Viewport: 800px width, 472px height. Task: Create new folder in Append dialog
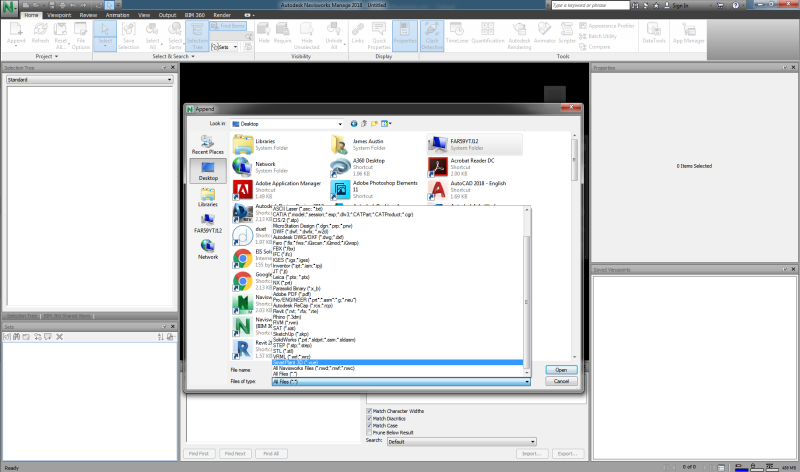[374, 123]
